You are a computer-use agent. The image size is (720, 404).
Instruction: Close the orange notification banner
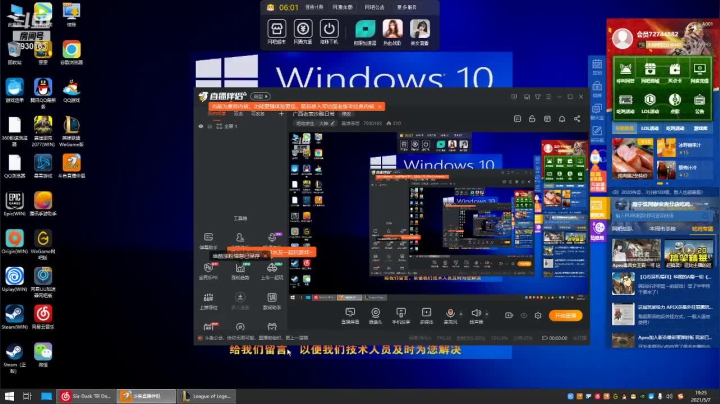point(379,107)
